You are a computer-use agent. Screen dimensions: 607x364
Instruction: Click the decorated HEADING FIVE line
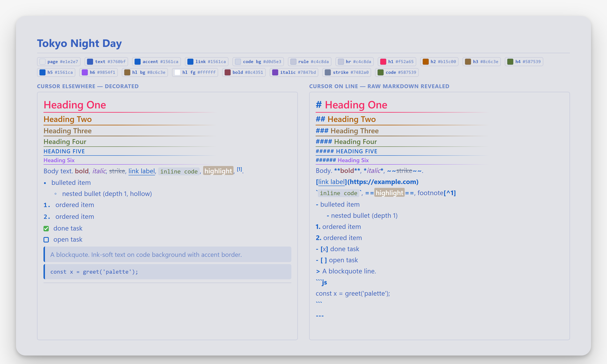64,151
